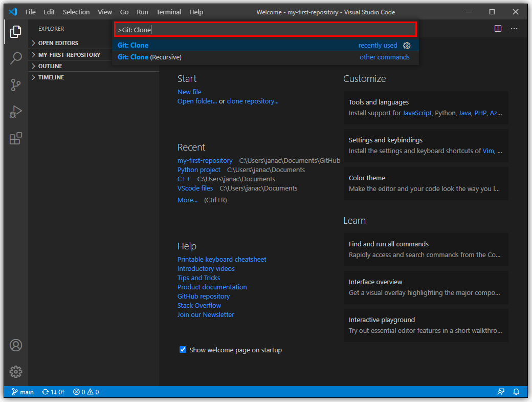Open notifications bell
Screen dimensions: 532x402
point(516,392)
